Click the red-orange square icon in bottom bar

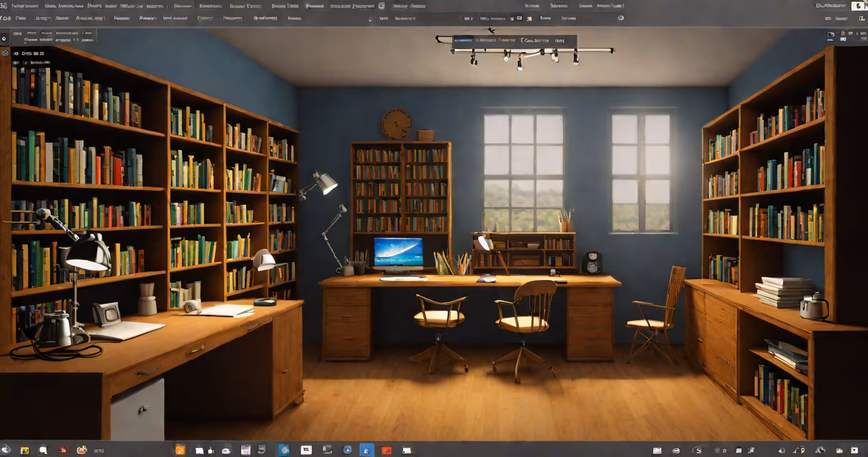pyautogui.click(x=386, y=451)
